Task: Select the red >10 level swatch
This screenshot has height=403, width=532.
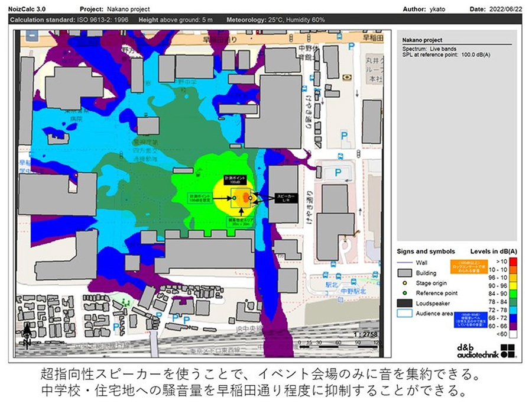Action: point(513,261)
